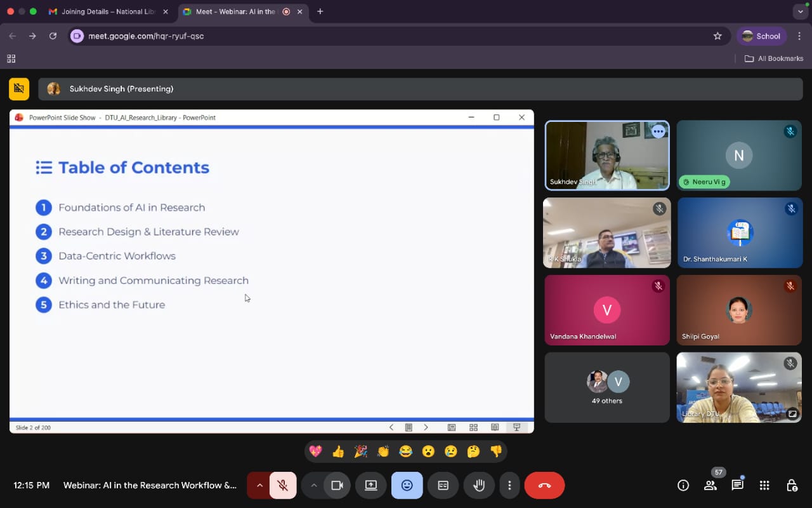Open more options three-dot menu
This screenshot has height=508, width=812.
509,486
